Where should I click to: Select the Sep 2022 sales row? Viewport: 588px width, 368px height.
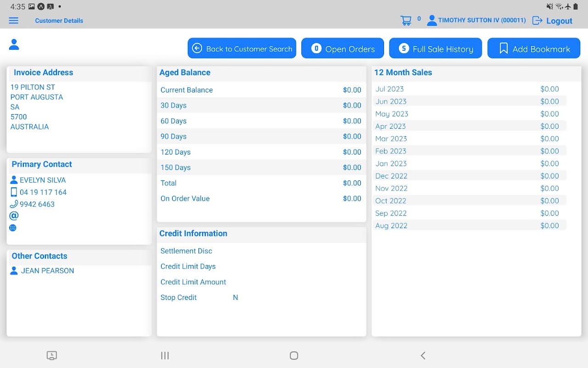click(x=470, y=213)
